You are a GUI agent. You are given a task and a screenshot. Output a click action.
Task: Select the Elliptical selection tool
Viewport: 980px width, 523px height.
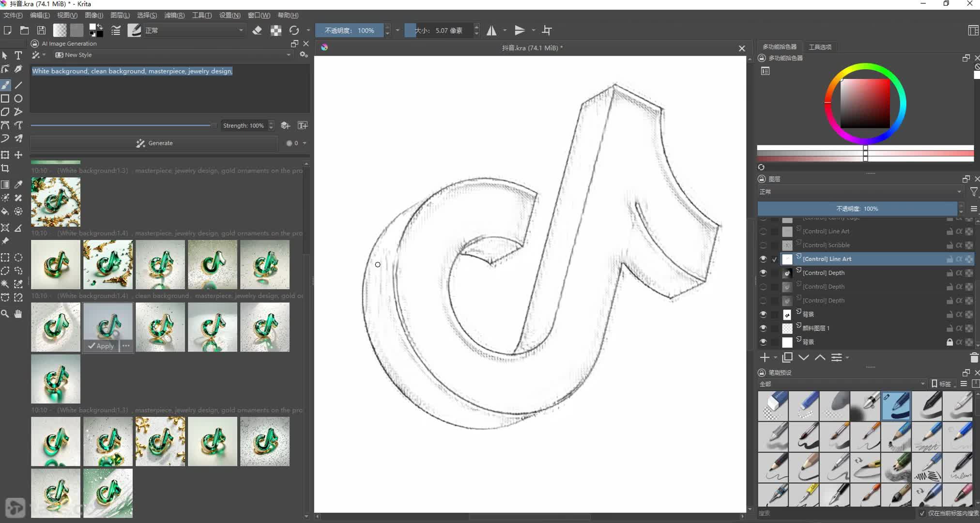coord(18,257)
